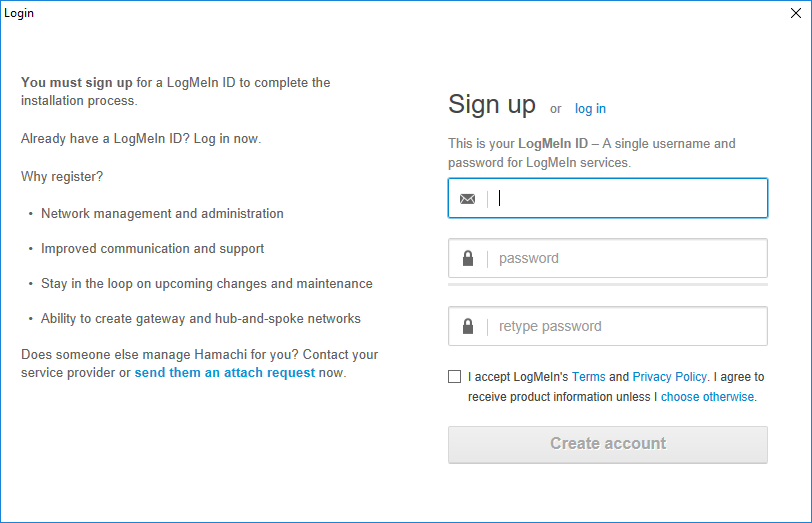The height and width of the screenshot is (523, 812).
Task: Click the padlock icon beside password field
Action: click(468, 258)
